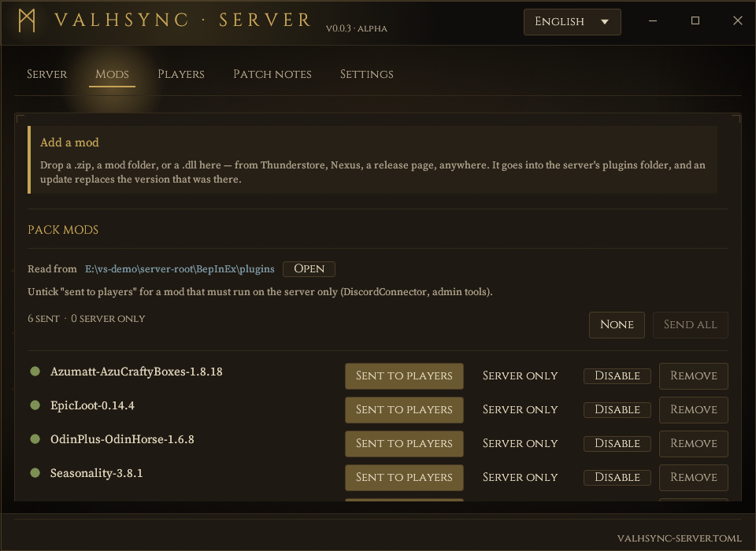This screenshot has height=551, width=756.
Task: Click the ValhSync logo icon
Action: click(x=27, y=20)
